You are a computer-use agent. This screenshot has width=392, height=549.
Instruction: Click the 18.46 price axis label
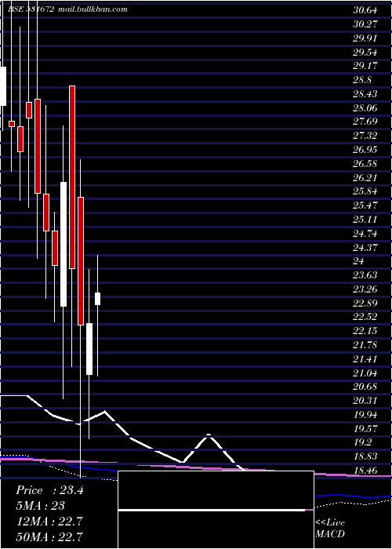(x=365, y=470)
